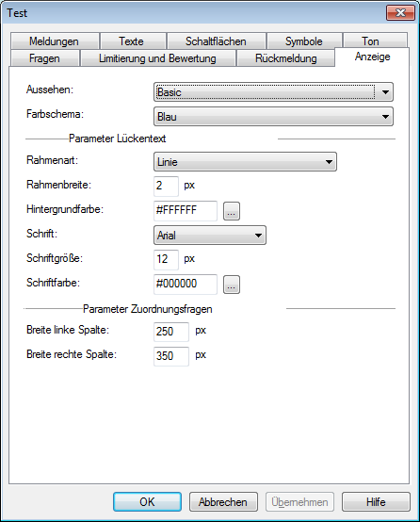Go to the Ton tab
Viewport: 420px width, 522px height.
[375, 41]
